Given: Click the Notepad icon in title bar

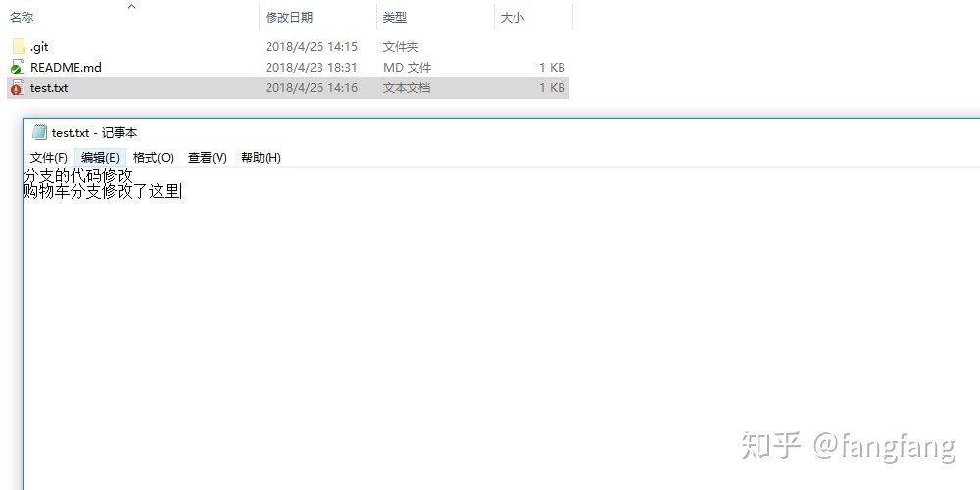Looking at the screenshot, I should (x=39, y=132).
